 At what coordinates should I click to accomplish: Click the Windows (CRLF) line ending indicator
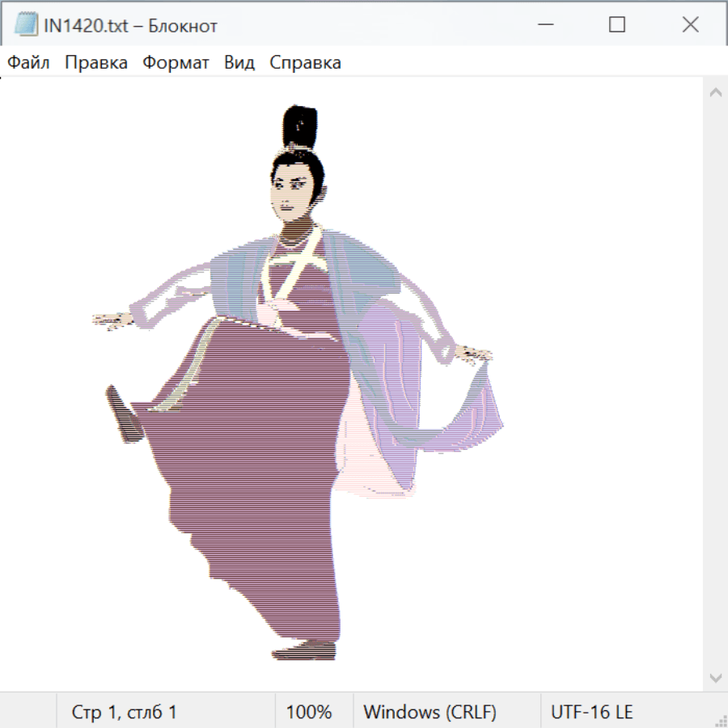pyautogui.click(x=430, y=712)
